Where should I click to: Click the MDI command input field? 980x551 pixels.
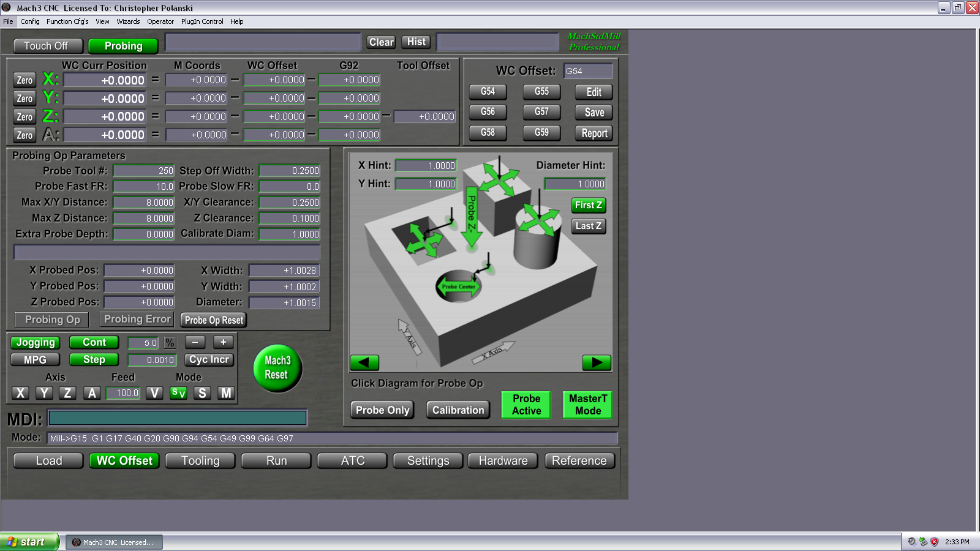click(x=178, y=418)
